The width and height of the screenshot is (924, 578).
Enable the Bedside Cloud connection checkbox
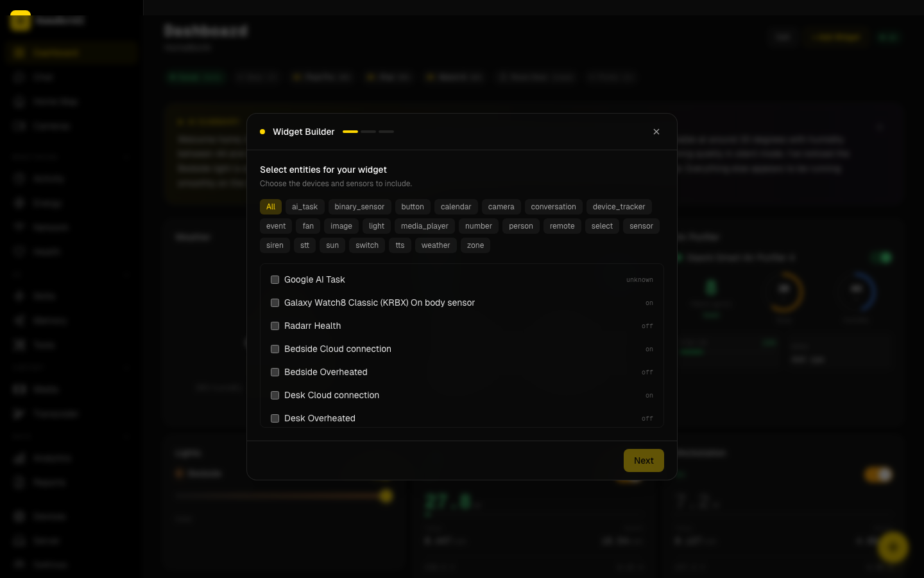tap(275, 349)
